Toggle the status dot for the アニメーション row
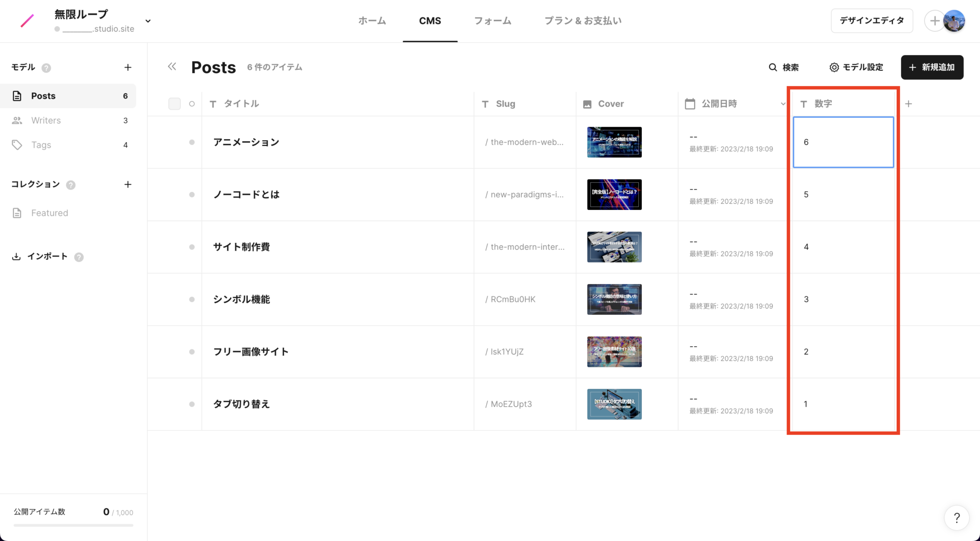Viewport: 980px width, 541px height. pos(192,142)
